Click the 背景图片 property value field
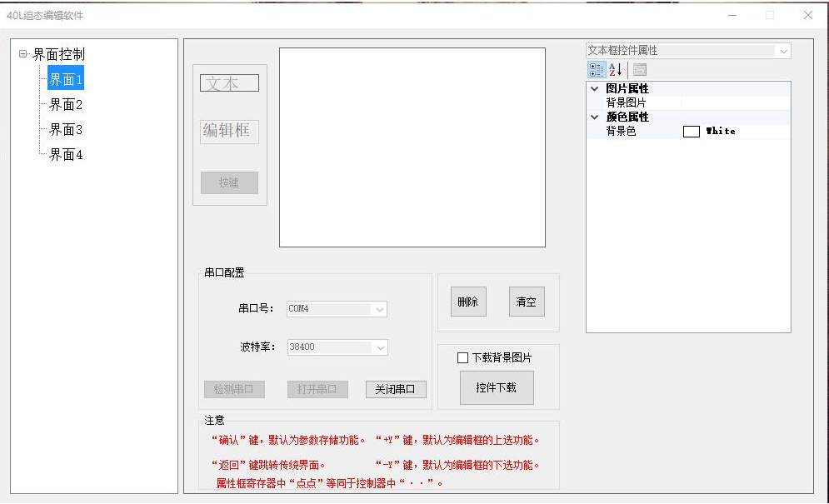The height and width of the screenshot is (504, 829). tap(735, 102)
